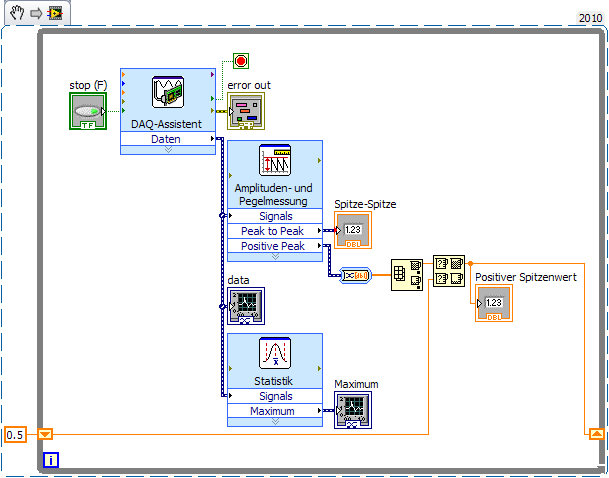
Task: Expand the Statistik terminal list chevron
Action: click(275, 422)
